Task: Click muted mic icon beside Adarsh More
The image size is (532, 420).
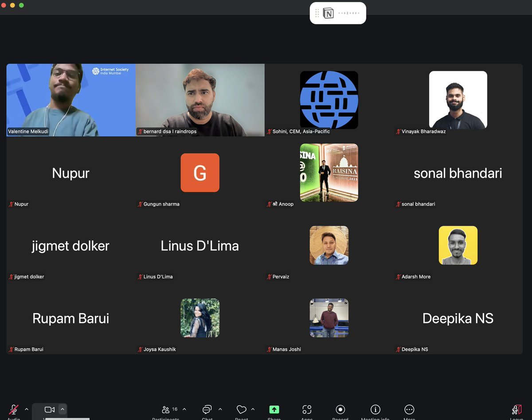Action: 398,277
